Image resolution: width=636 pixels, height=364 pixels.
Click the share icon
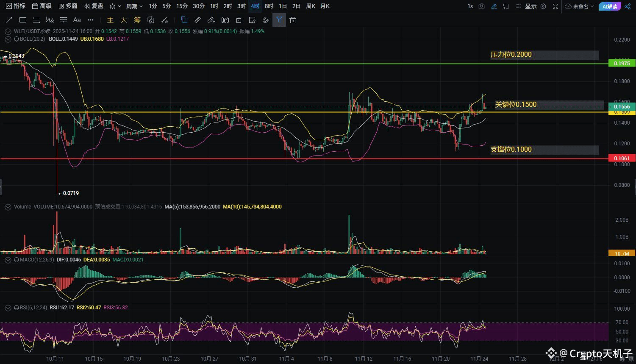[628, 6]
